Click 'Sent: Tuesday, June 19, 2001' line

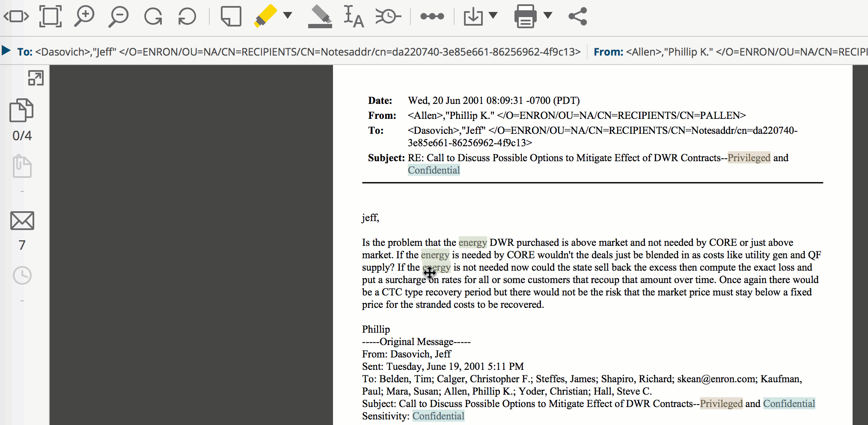tap(443, 366)
